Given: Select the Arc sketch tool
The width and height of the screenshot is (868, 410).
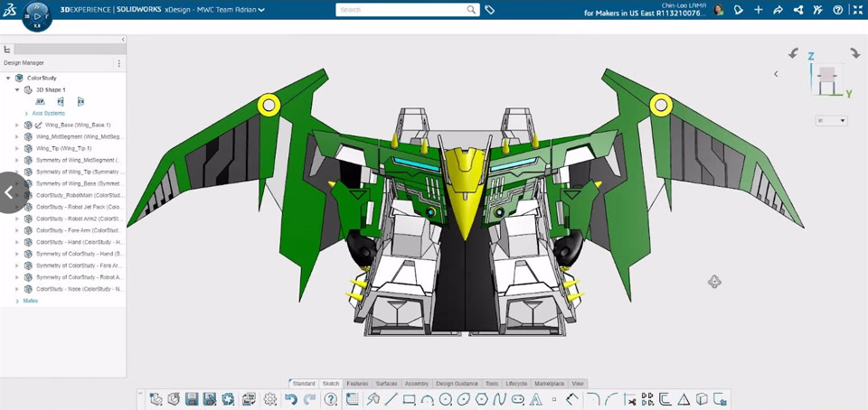Looking at the screenshot, I should tap(427, 399).
